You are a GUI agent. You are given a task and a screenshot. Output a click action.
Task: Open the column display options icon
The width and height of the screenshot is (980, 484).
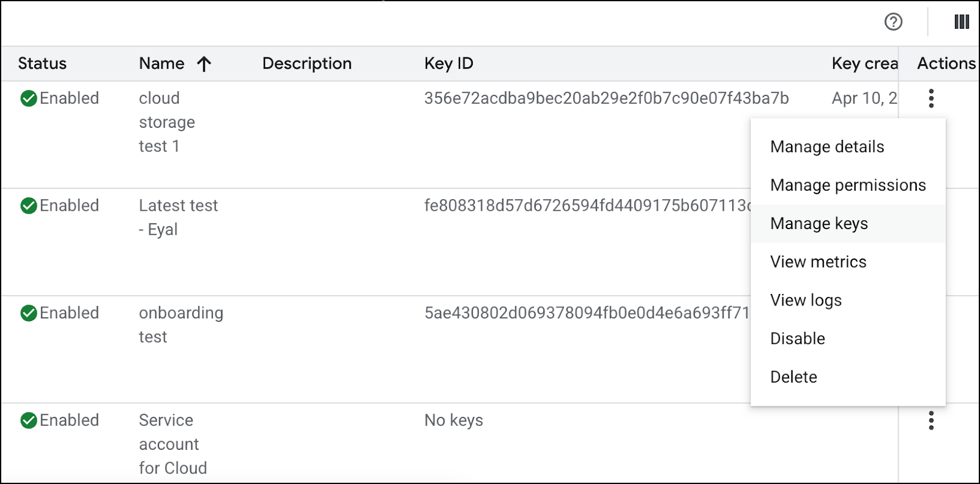pyautogui.click(x=962, y=22)
